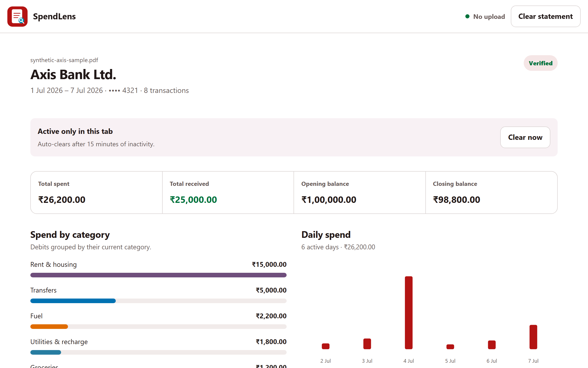Image resolution: width=588 pixels, height=368 pixels.
Task: Select the synthetic-axis-sample.pdf filename
Action: pos(64,60)
